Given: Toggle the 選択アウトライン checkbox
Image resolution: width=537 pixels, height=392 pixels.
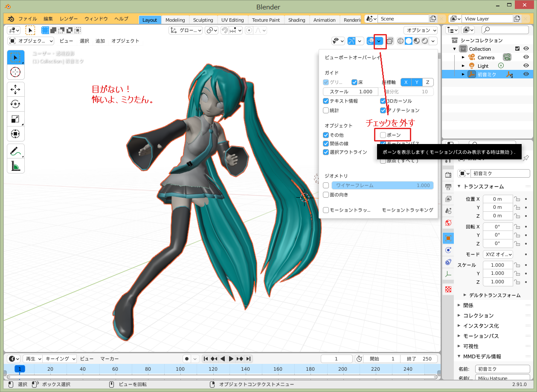Looking at the screenshot, I should (326, 152).
